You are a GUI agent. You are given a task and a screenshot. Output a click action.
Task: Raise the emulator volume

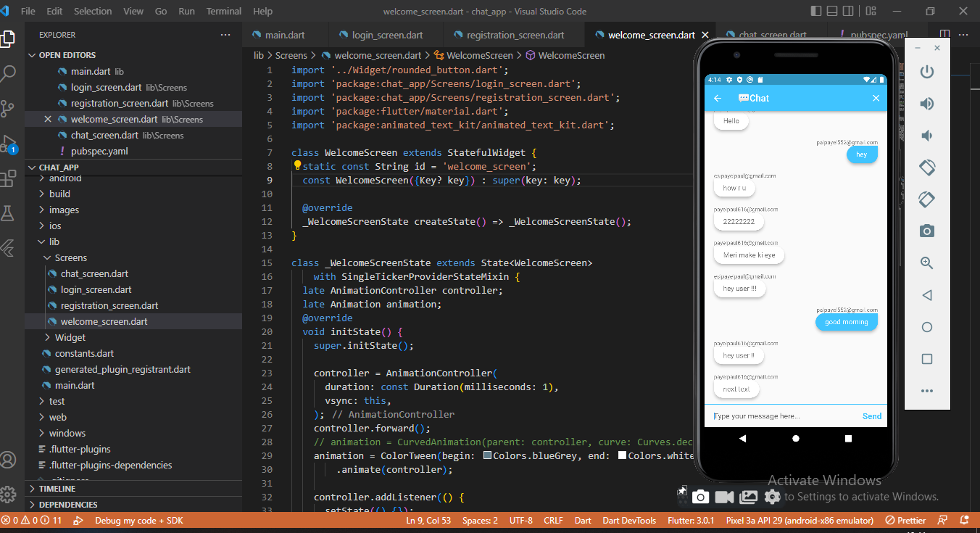[x=926, y=104]
